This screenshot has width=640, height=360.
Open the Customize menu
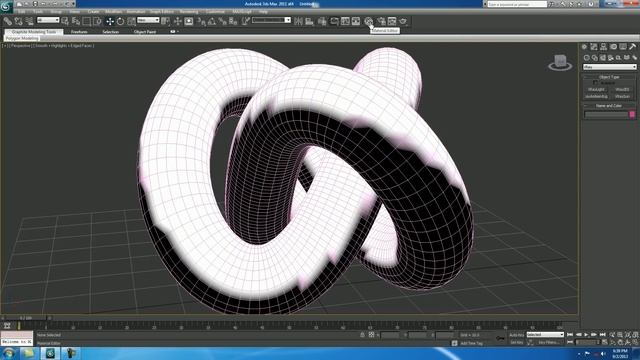click(x=215, y=11)
